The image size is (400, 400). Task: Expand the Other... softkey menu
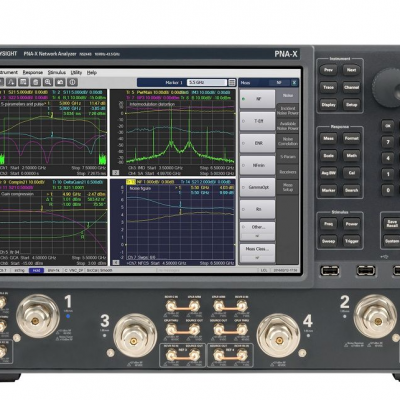click(257, 231)
